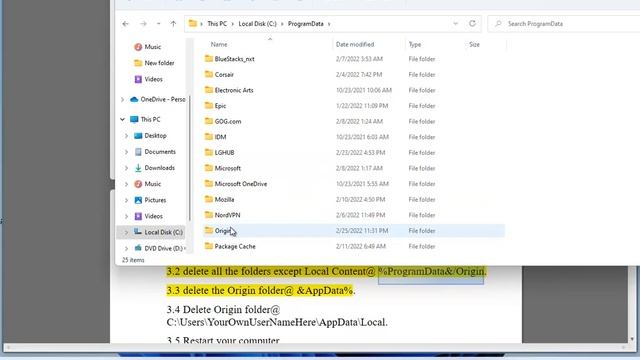Select the This PC monitor icon
Screen dimensions: 640x360
pyautogui.click(x=134, y=119)
